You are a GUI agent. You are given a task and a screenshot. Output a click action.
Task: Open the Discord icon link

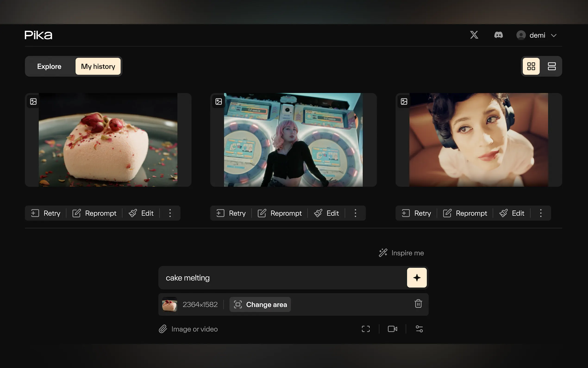(x=498, y=35)
